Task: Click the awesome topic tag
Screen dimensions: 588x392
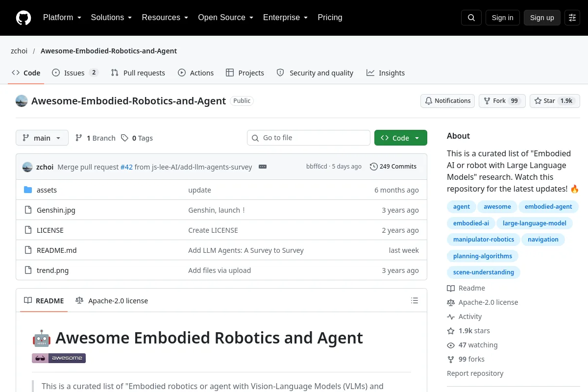Action: coord(497,207)
